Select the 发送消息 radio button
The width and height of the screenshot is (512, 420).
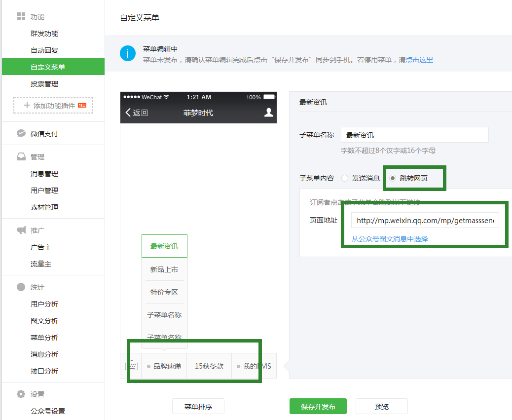(x=345, y=178)
